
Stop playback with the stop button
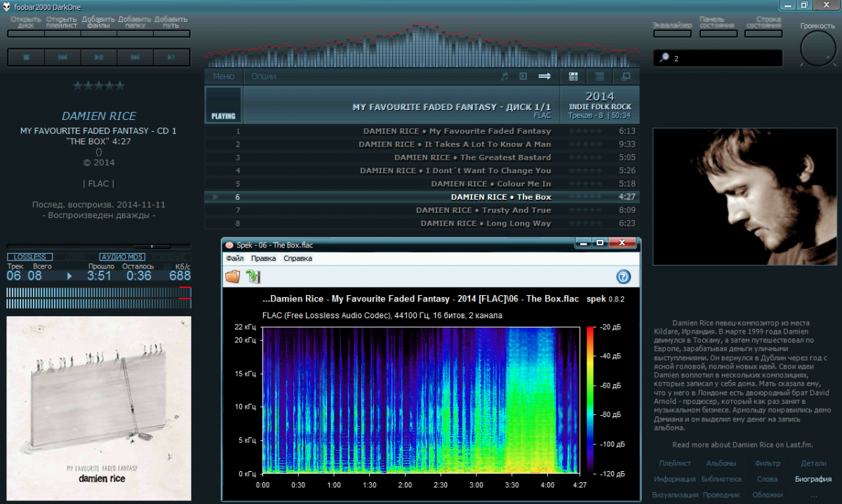coord(26,57)
